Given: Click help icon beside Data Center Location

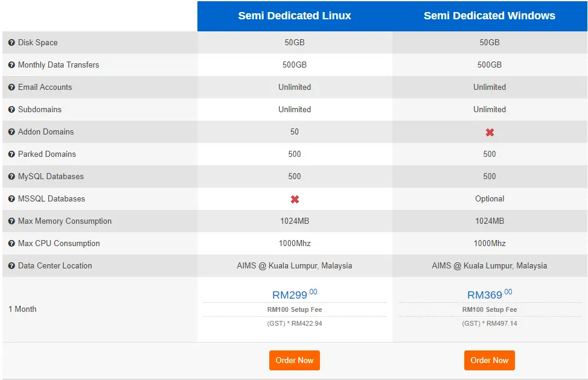Looking at the screenshot, I should [x=11, y=266].
